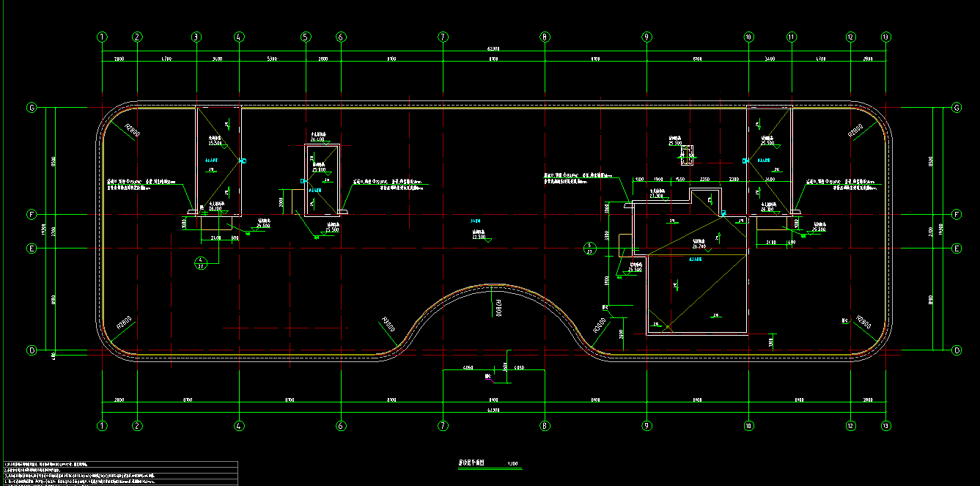The height and width of the screenshot is (486, 980).
Task: Click section callout marker 5/27
Action: (x=589, y=247)
